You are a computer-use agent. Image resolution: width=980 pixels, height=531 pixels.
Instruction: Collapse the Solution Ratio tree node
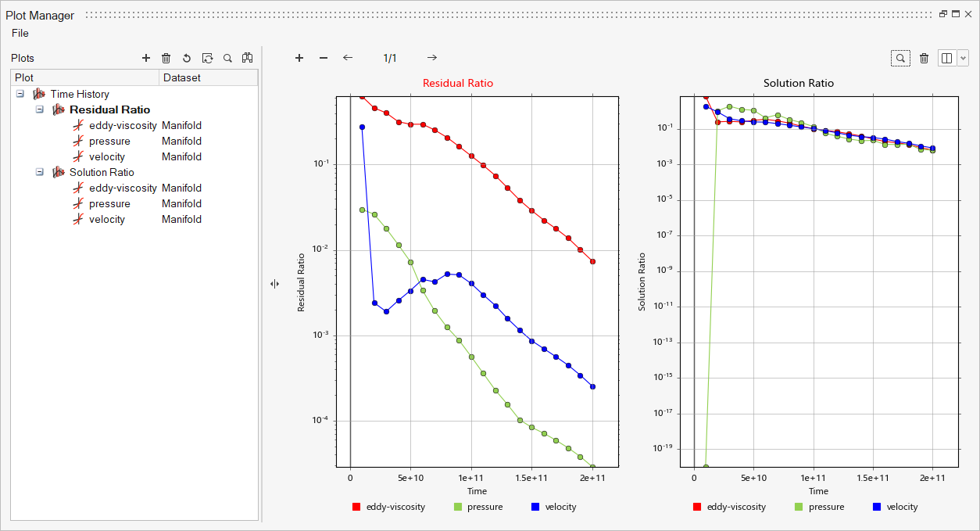coord(39,172)
